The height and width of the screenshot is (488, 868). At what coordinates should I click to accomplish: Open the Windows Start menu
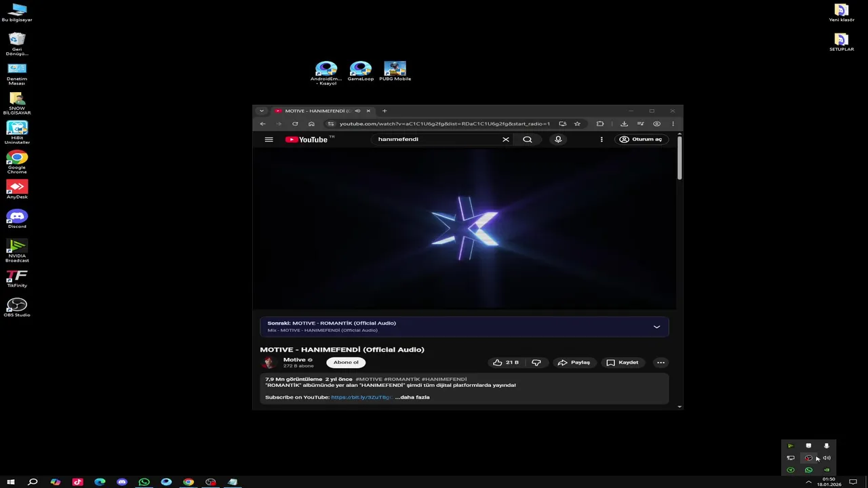pyautogui.click(x=11, y=482)
